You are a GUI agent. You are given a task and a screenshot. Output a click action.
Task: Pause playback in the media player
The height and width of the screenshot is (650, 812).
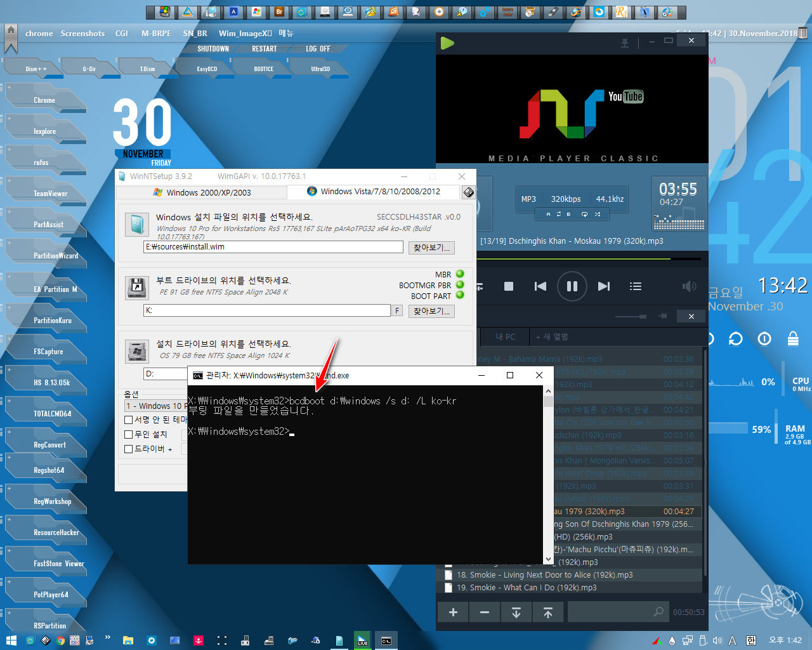[572, 286]
